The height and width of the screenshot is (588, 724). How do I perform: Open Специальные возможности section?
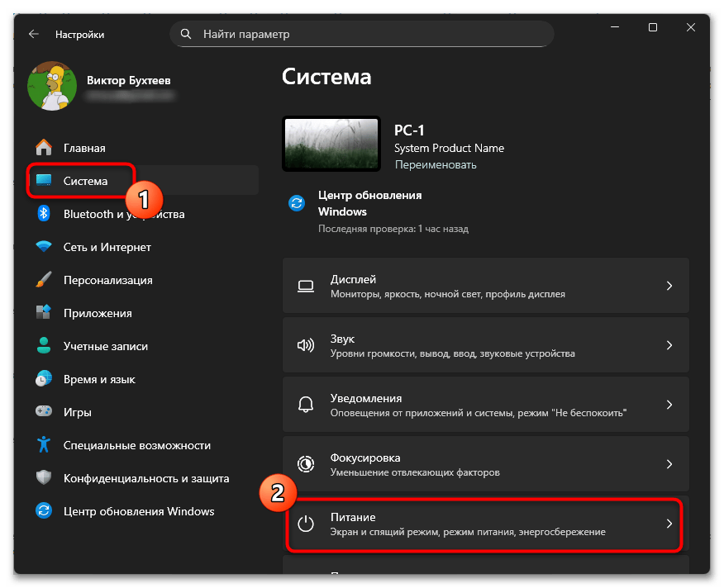tap(143, 445)
